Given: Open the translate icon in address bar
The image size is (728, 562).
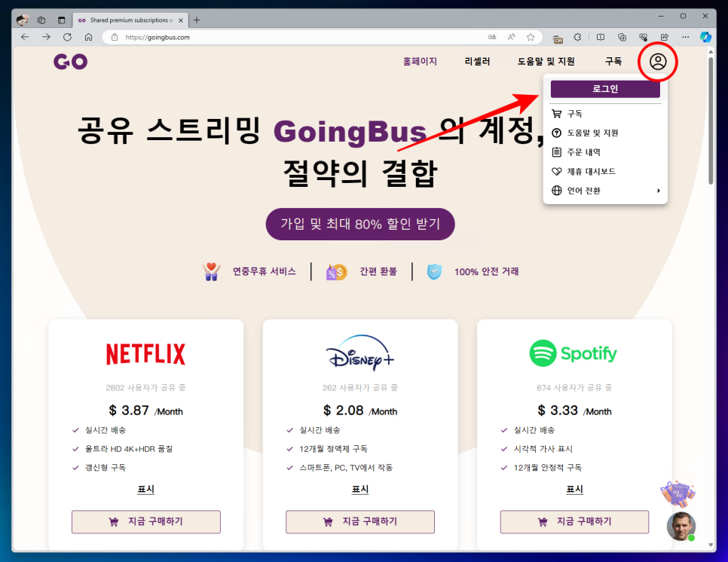Looking at the screenshot, I should tap(492, 37).
